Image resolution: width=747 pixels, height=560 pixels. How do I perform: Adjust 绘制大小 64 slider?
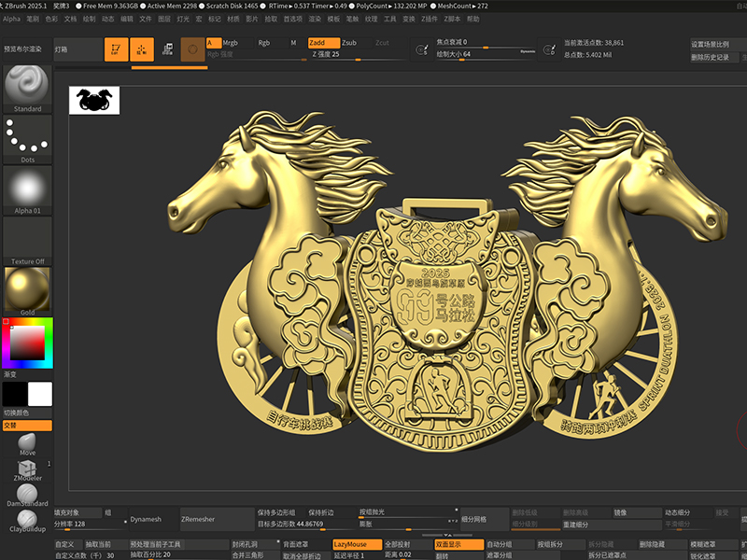tap(486, 55)
